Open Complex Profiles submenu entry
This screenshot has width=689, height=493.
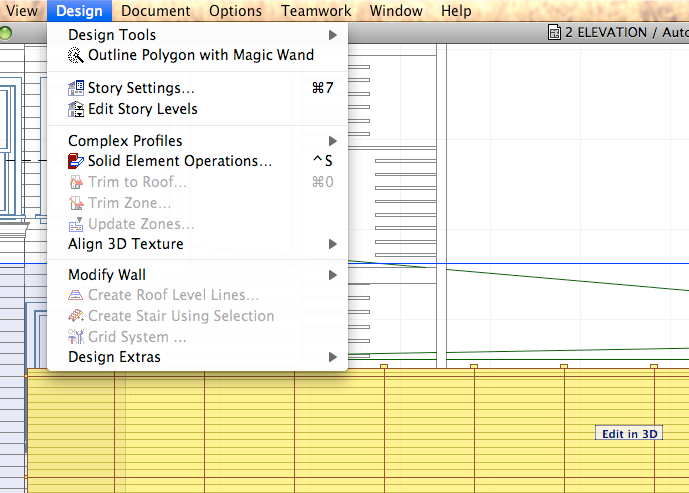click(197, 141)
